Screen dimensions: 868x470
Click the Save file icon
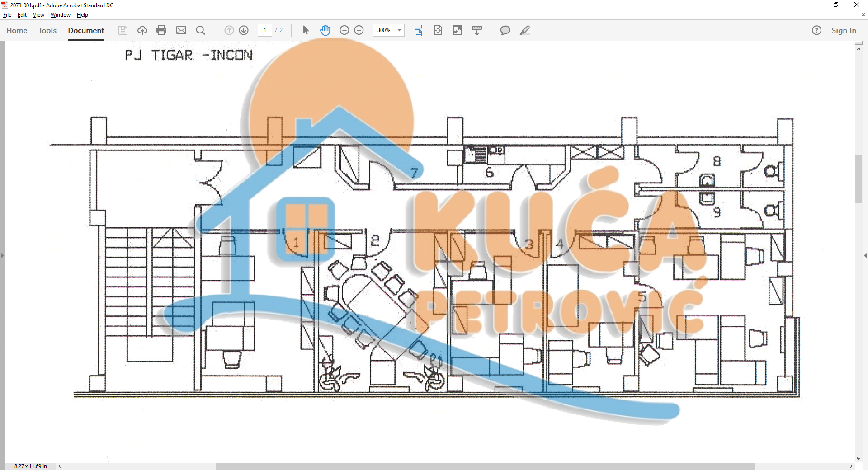click(123, 30)
